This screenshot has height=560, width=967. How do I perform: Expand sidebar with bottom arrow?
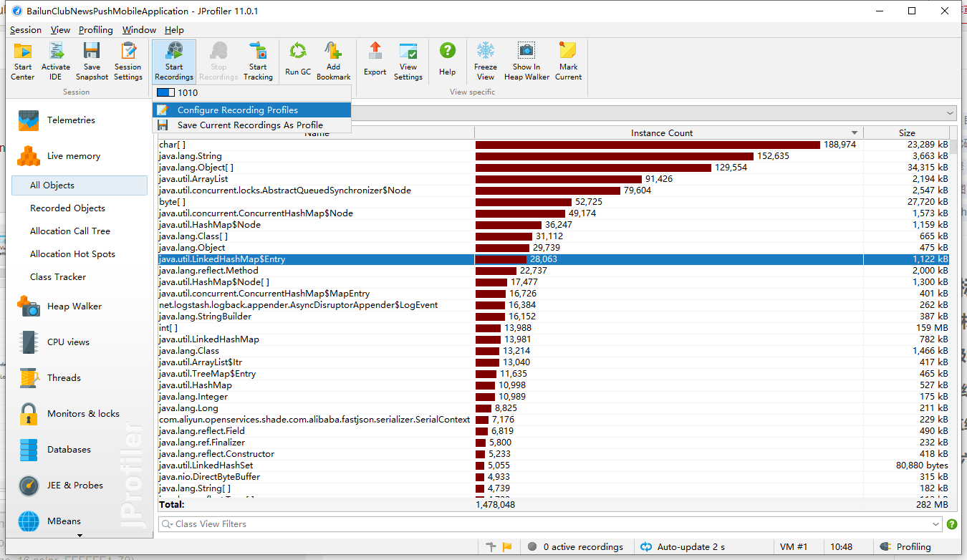coord(80,535)
